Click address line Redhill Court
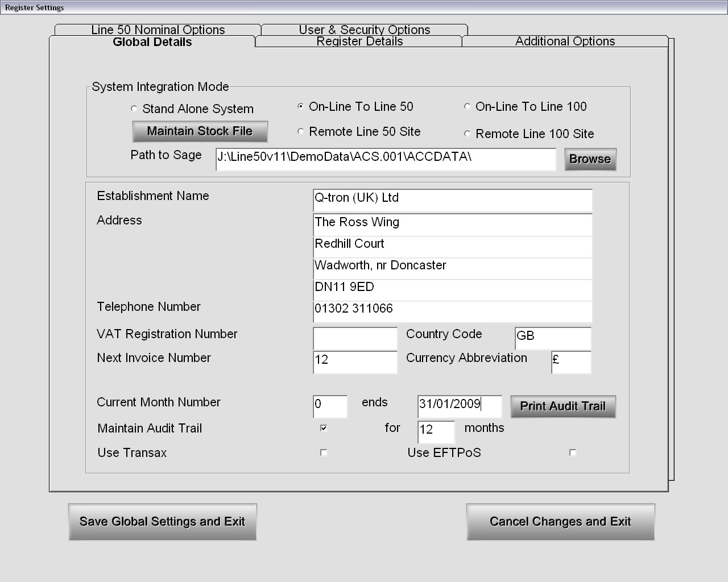This screenshot has width=728, height=582. click(x=453, y=247)
